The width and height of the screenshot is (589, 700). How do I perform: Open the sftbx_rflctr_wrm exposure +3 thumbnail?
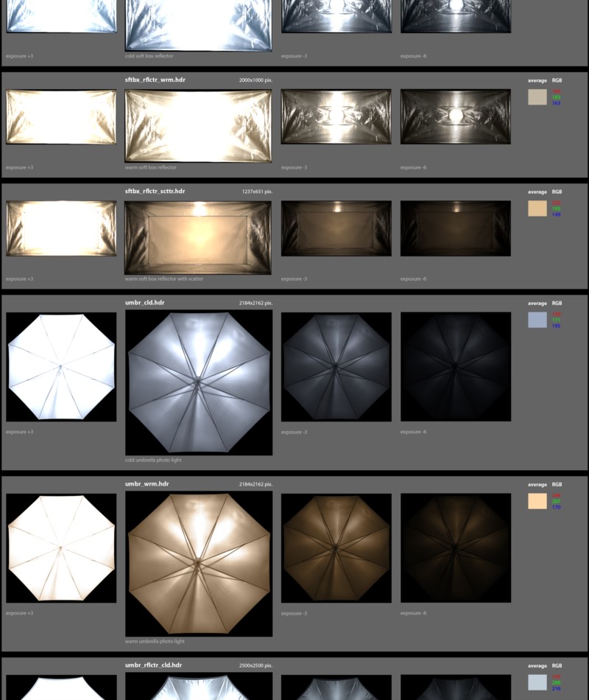coord(61,116)
